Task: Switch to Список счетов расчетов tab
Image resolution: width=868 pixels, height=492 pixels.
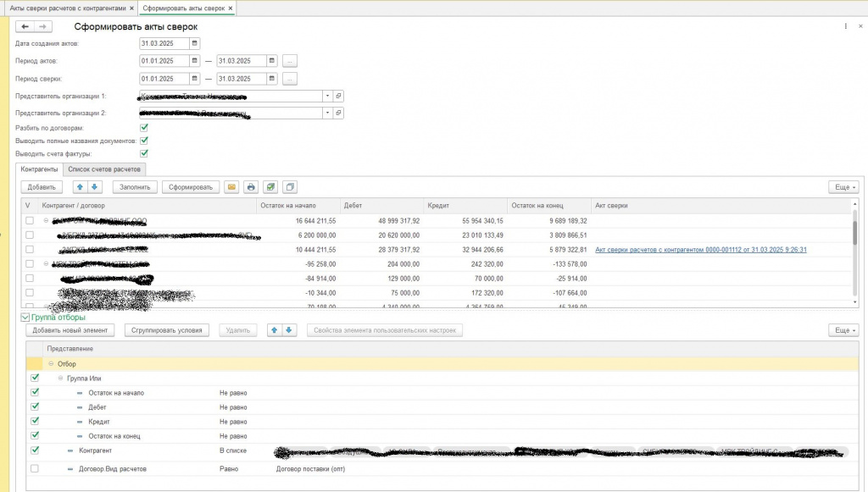Action: (104, 169)
